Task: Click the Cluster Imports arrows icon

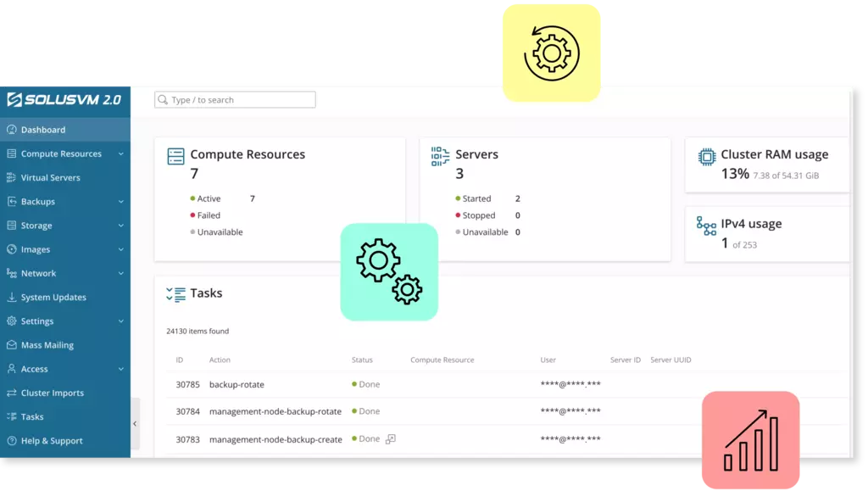Action: 12,393
